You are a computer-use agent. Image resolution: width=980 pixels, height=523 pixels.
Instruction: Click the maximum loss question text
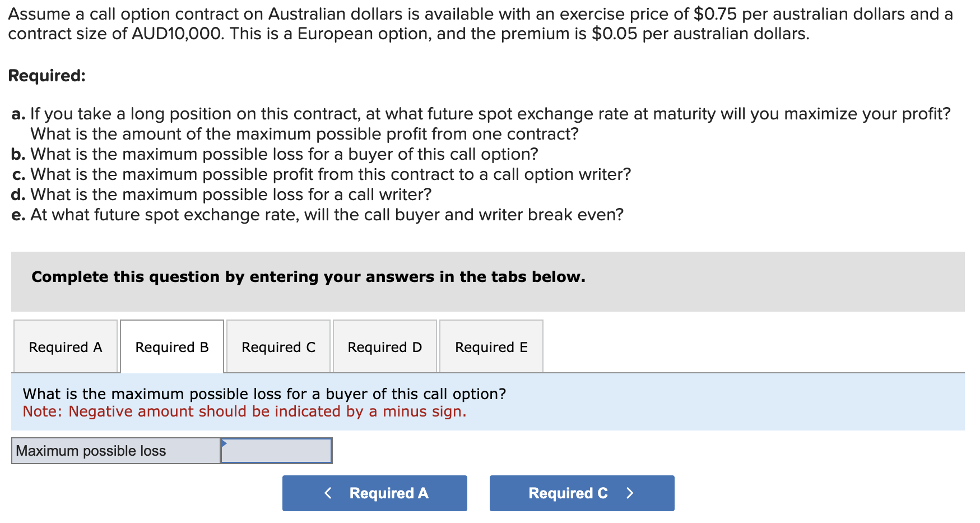click(x=264, y=394)
